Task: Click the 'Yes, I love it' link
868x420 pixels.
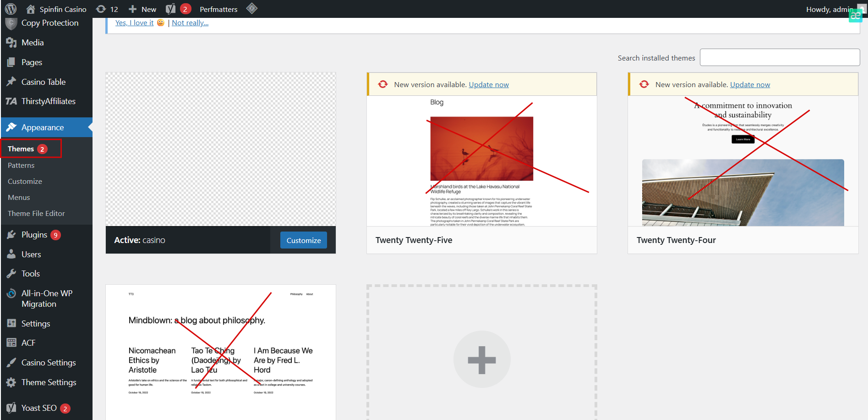Action: [x=134, y=22]
